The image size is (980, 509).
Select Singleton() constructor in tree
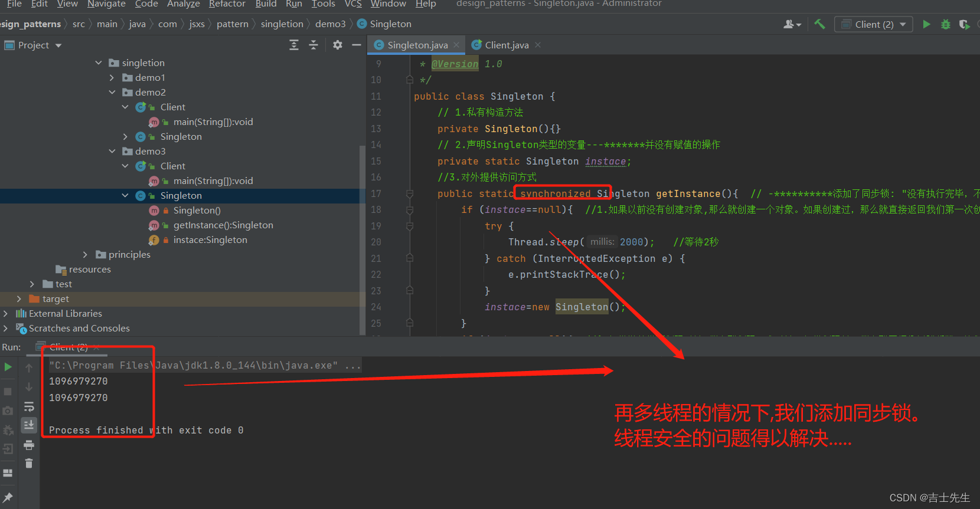click(x=197, y=210)
